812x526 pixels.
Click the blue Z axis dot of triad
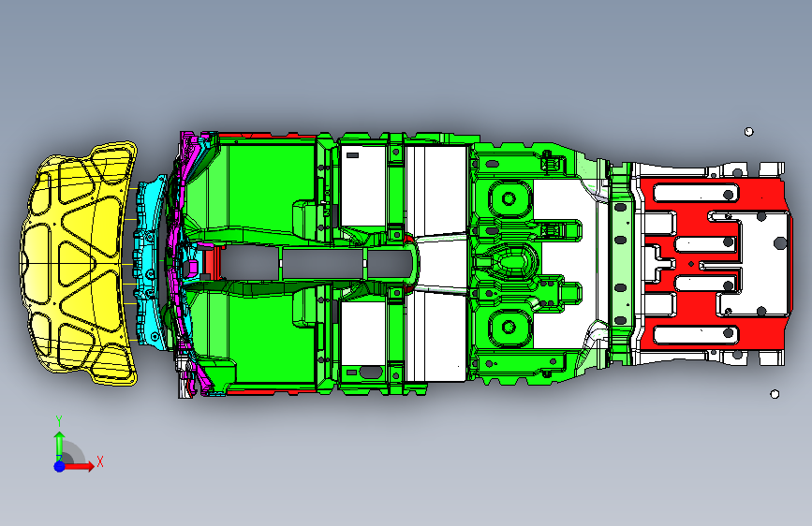click(60, 466)
